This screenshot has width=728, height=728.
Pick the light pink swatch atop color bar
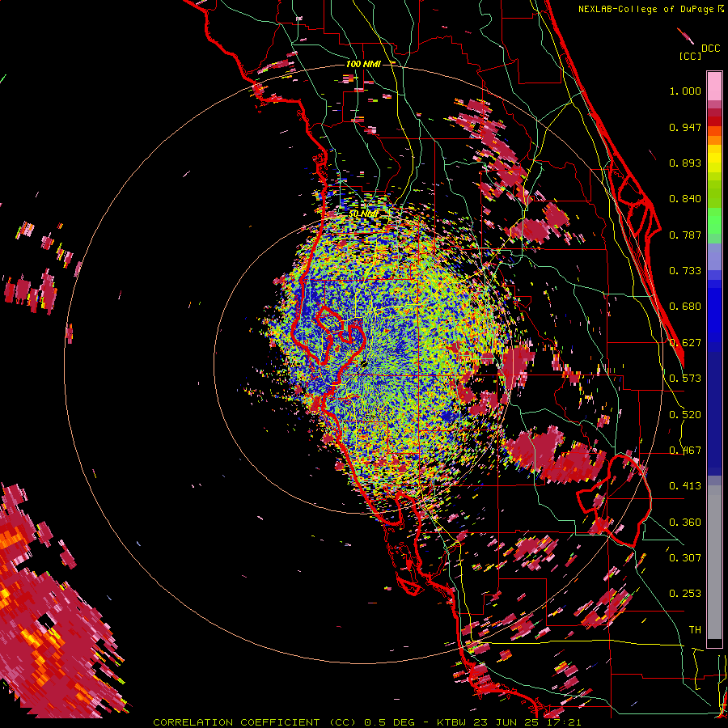(x=714, y=86)
